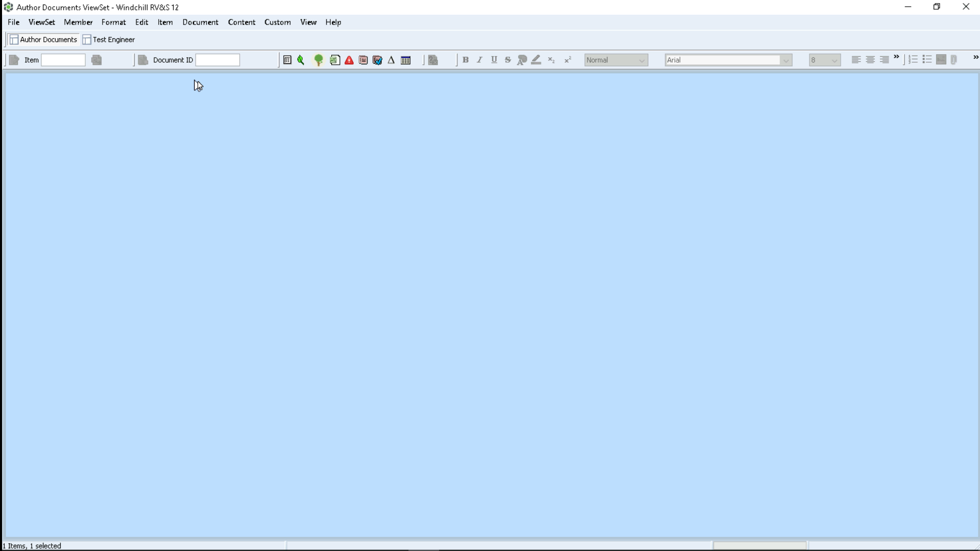Click the Excel export icon
Screen dimensions: 980x551
click(x=335, y=60)
